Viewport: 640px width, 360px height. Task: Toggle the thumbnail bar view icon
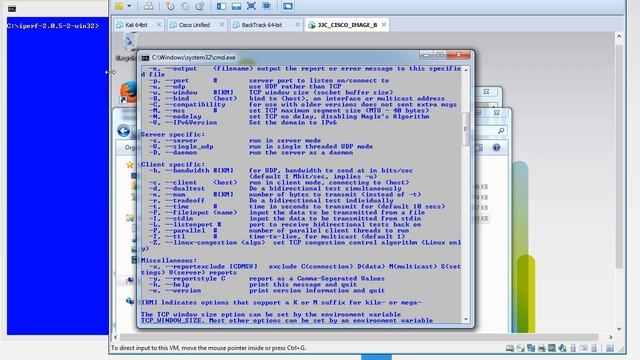coord(236,6)
